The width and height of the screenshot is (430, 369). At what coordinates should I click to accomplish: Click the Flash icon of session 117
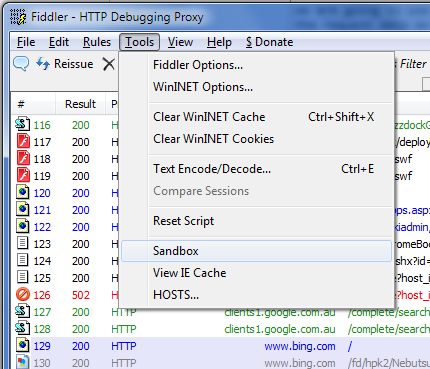pos(23,141)
